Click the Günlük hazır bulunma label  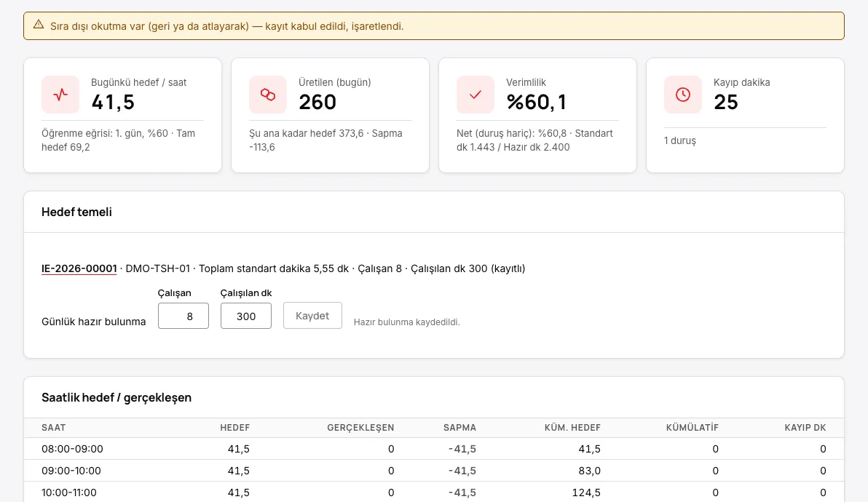click(93, 322)
